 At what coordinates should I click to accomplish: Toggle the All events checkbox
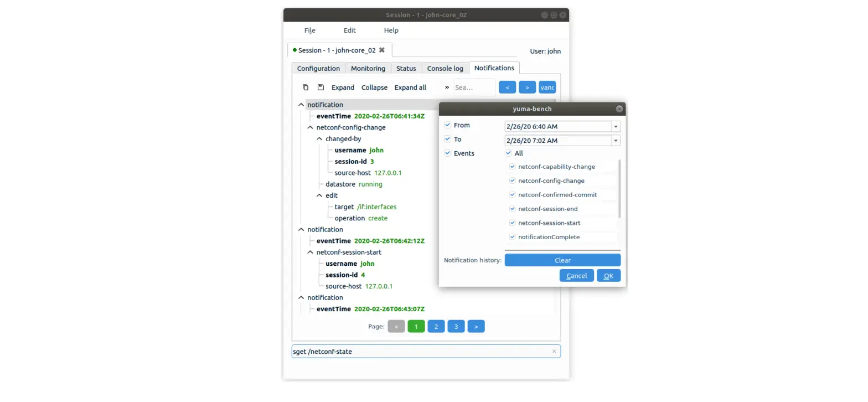pos(508,153)
